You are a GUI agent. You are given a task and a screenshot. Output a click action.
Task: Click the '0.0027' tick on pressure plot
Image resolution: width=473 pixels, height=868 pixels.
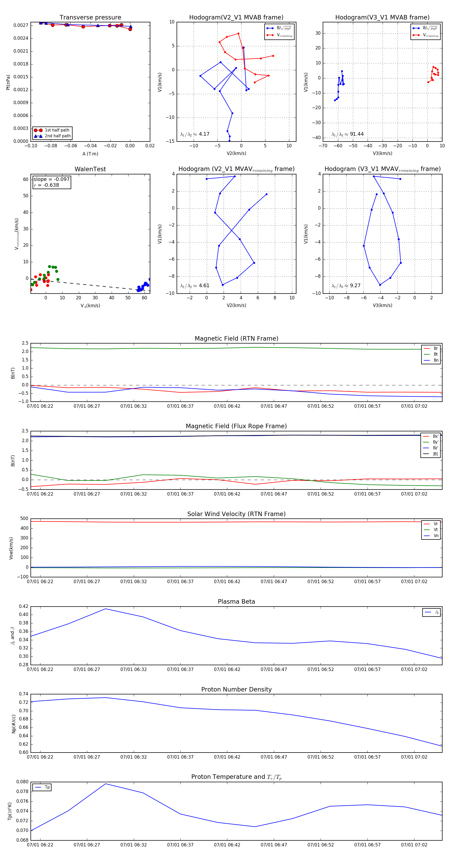(21, 25)
